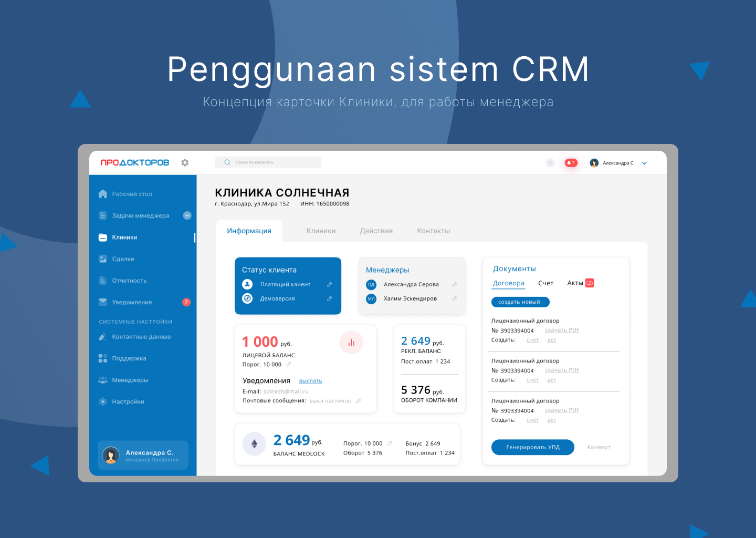Open the Александра С. account dropdown
The image size is (756, 538).
coord(645,163)
